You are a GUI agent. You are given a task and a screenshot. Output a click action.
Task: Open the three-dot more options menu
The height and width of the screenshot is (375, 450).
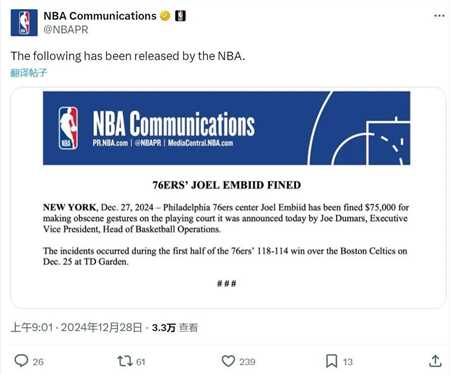[439, 16]
